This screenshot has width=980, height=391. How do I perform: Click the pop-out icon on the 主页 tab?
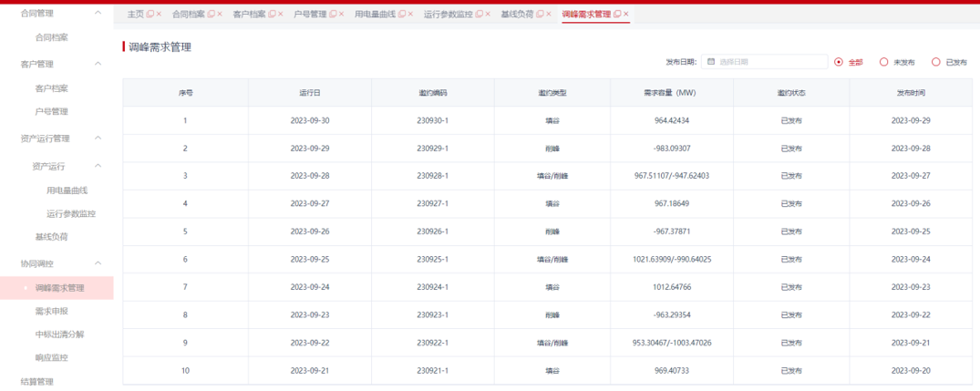(150, 14)
